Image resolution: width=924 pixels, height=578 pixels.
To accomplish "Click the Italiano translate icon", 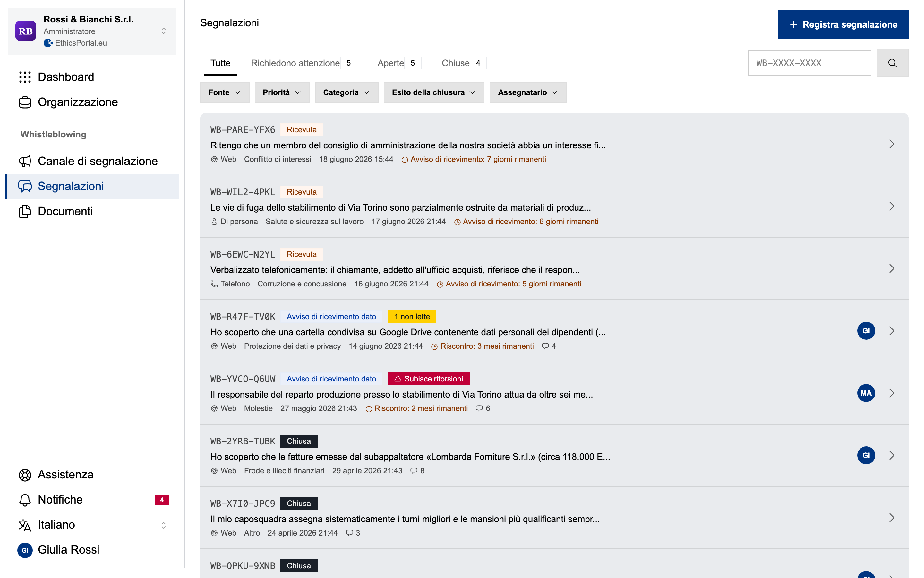I will 25,525.
